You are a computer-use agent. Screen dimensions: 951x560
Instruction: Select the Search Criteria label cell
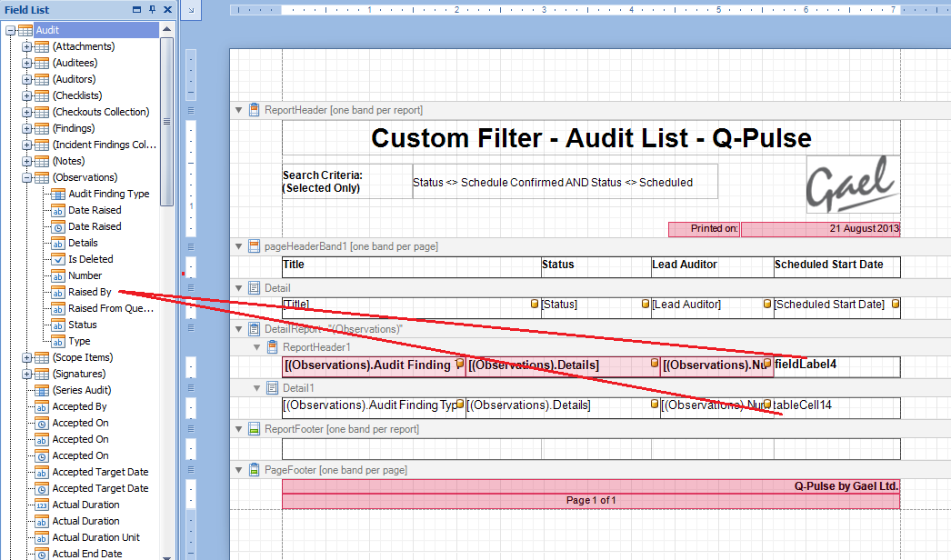pyautogui.click(x=347, y=182)
